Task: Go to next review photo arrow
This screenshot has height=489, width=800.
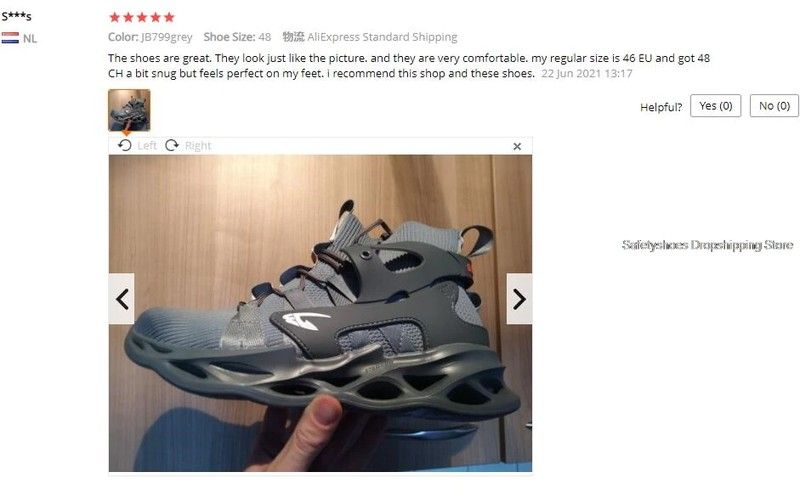Action: pyautogui.click(x=519, y=299)
